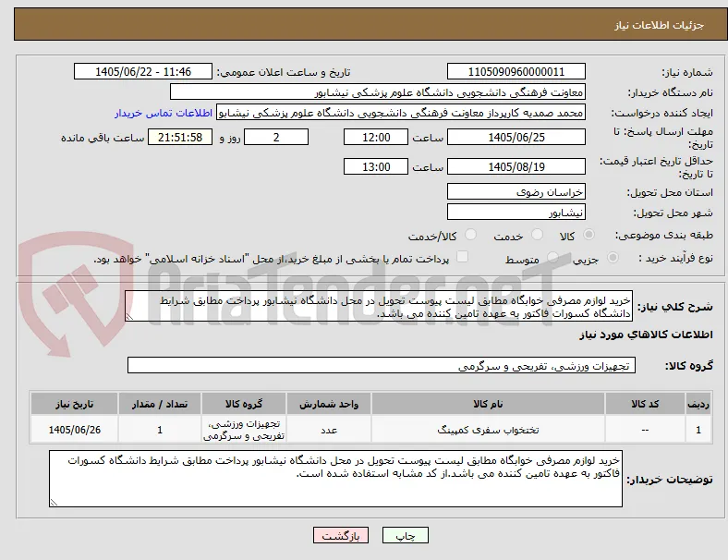Select the جزیی purchase type radio

point(613,257)
